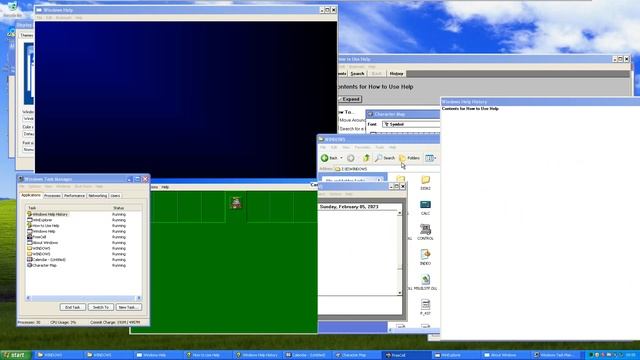Switch to the Performance tab in Task Manager
This screenshot has width=640, height=360.
coord(74,196)
